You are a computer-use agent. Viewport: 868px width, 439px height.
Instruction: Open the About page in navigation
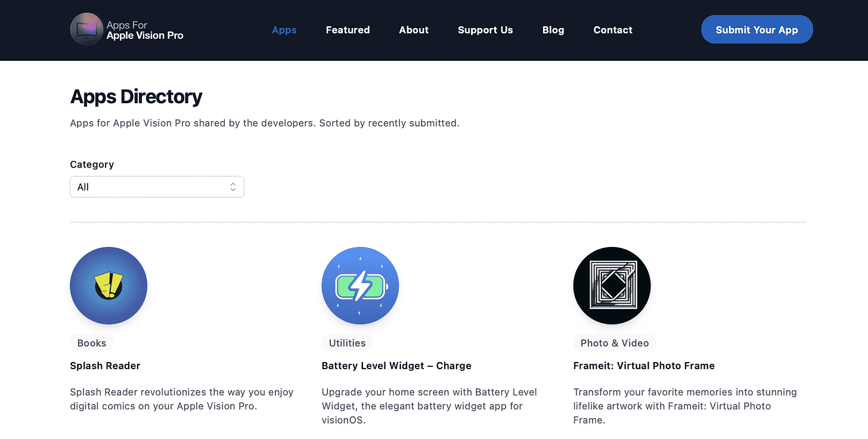tap(414, 30)
